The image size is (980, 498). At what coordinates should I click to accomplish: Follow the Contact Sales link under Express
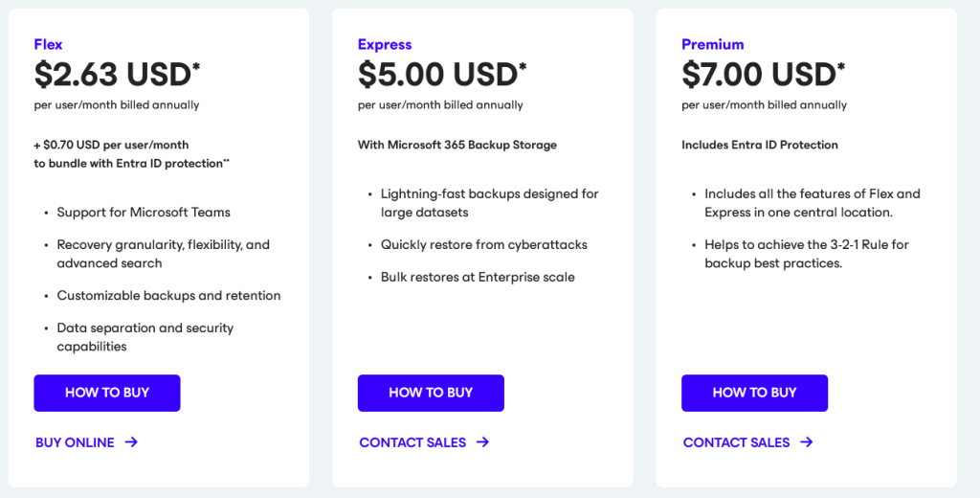[x=412, y=442]
